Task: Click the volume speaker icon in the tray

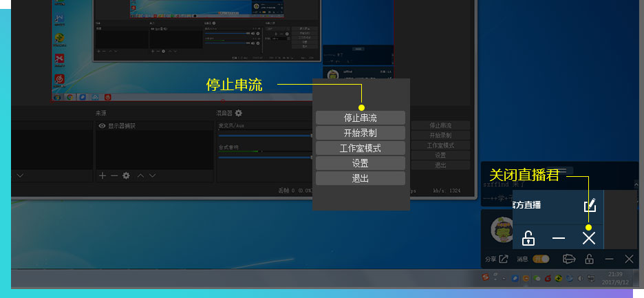Action: point(580,278)
